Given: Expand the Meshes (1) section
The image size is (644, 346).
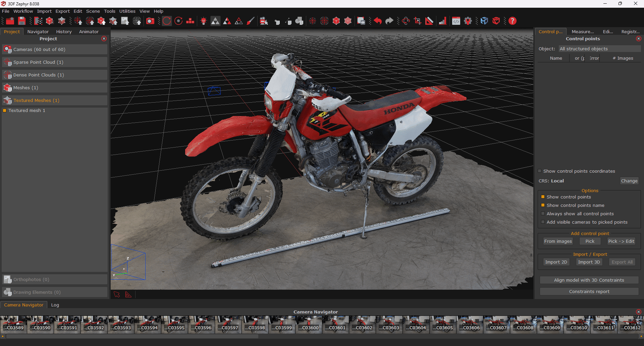Looking at the screenshot, I should point(55,88).
